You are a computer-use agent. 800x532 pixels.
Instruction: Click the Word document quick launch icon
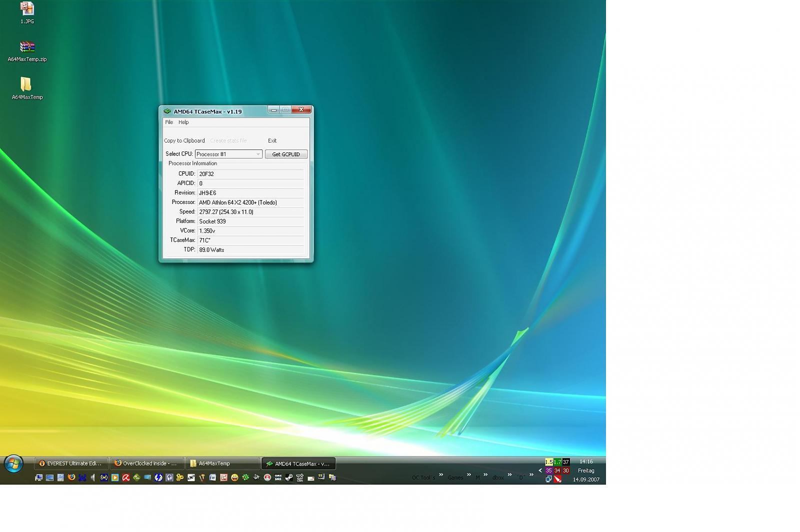[x=212, y=477]
